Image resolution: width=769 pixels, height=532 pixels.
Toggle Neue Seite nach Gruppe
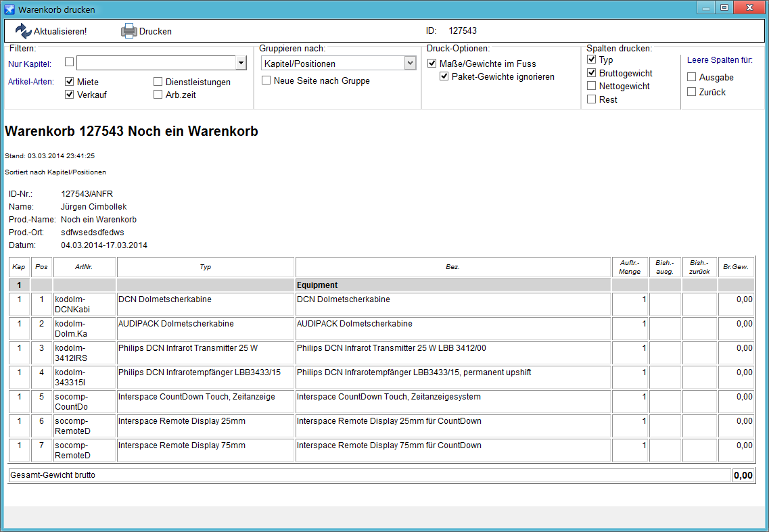pyautogui.click(x=266, y=80)
